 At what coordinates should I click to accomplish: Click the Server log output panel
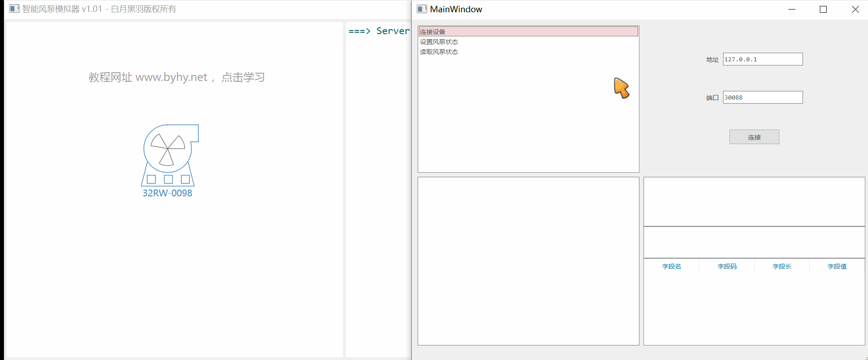point(378,182)
